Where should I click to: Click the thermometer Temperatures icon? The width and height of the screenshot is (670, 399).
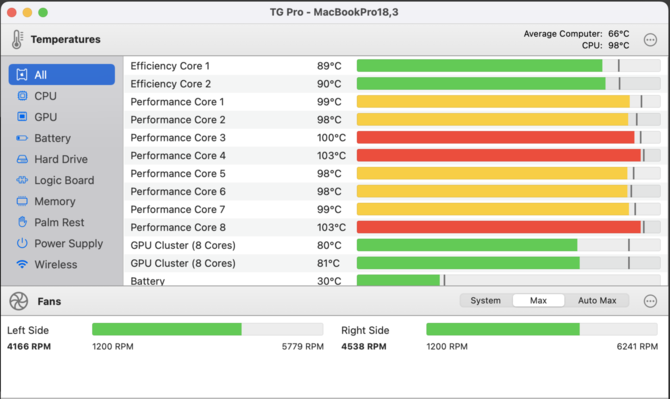[x=17, y=39]
